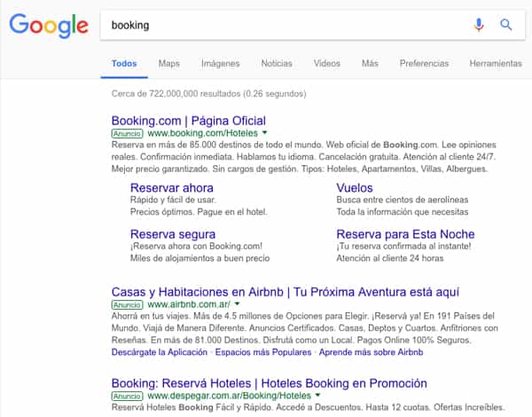The image size is (532, 417).
Task: Click the Anuncio badge on Despegar ad
Action: click(x=127, y=396)
